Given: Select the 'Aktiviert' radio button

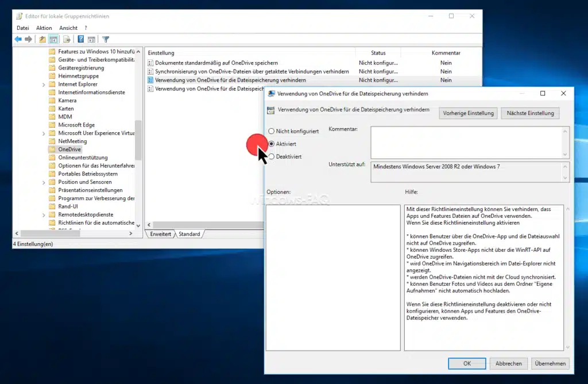Looking at the screenshot, I should (272, 144).
